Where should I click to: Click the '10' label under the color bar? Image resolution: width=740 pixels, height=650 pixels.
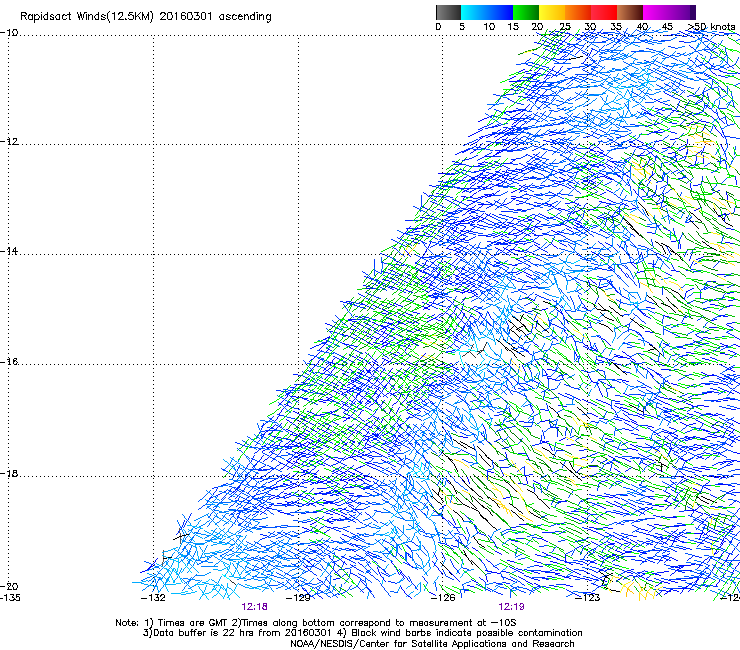coord(489,27)
